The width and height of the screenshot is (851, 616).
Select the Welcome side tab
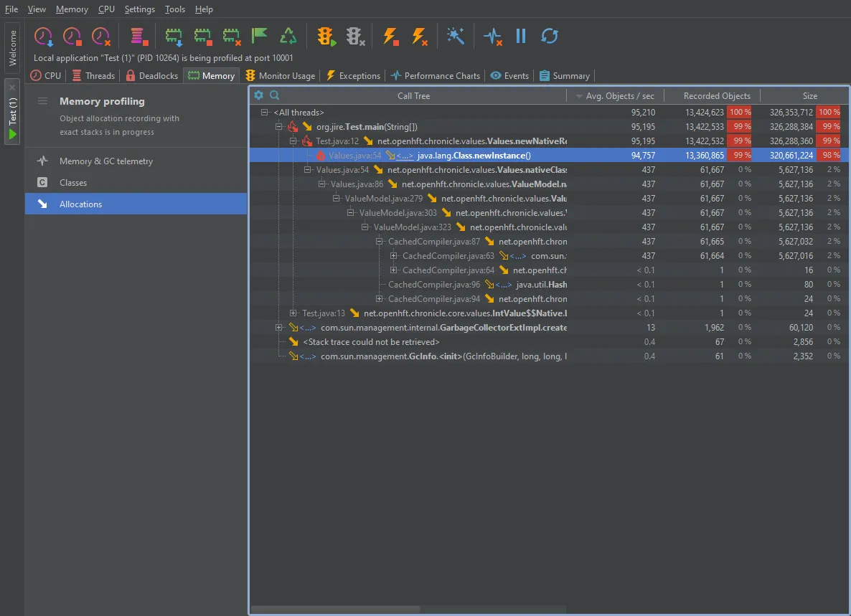click(x=12, y=48)
